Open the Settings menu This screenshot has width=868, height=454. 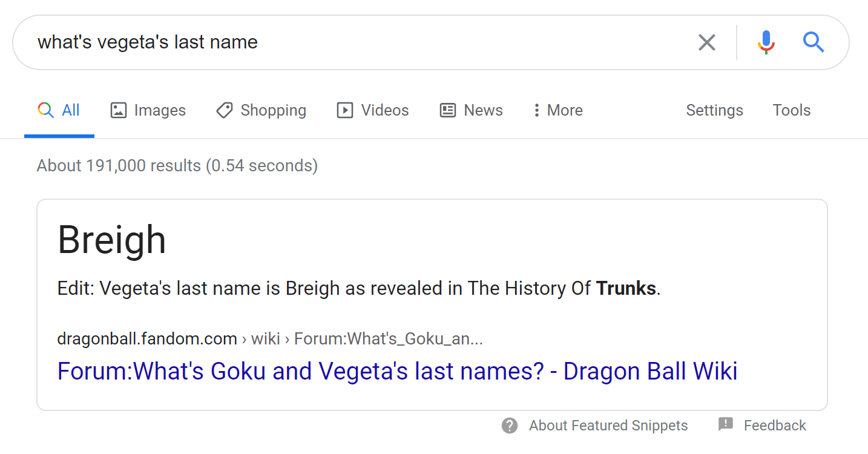tap(714, 110)
